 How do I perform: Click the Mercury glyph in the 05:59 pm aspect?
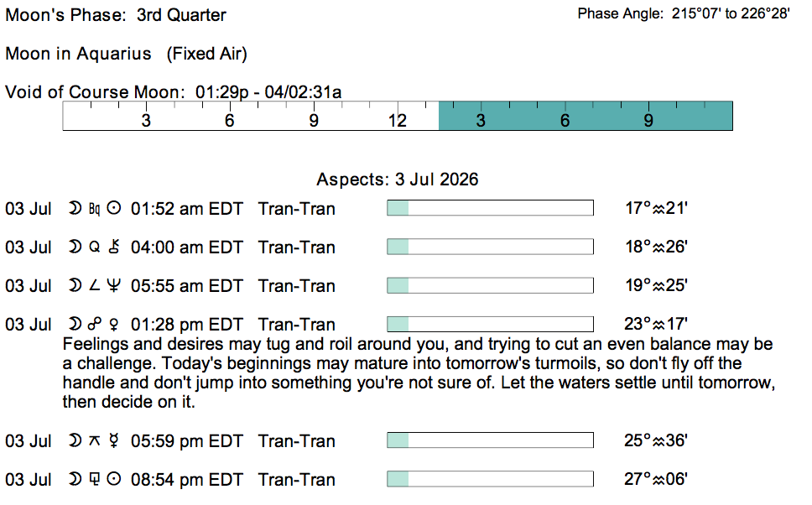coord(114,440)
